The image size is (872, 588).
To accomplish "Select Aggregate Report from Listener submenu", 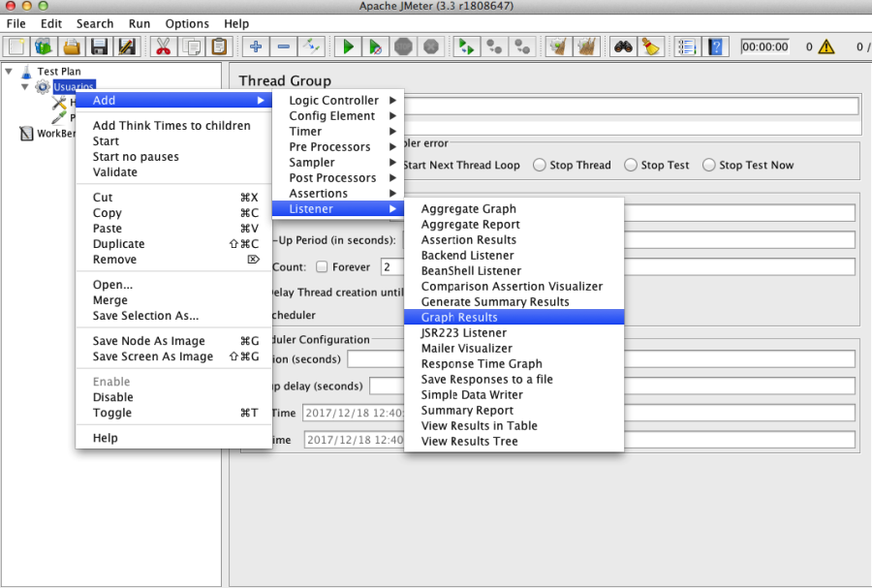I will pyautogui.click(x=514, y=225).
